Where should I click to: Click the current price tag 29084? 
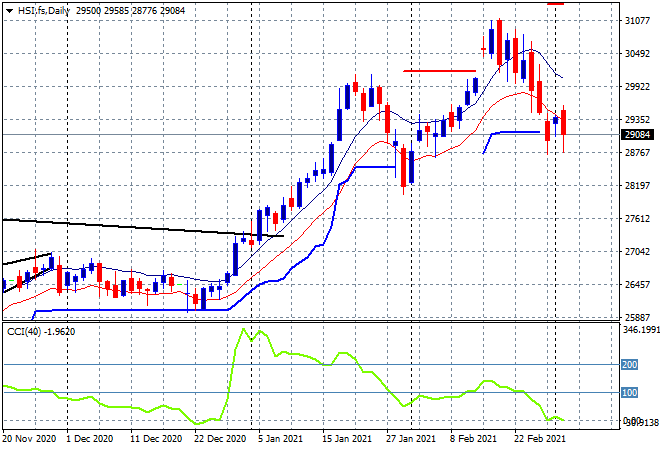pyautogui.click(x=637, y=135)
